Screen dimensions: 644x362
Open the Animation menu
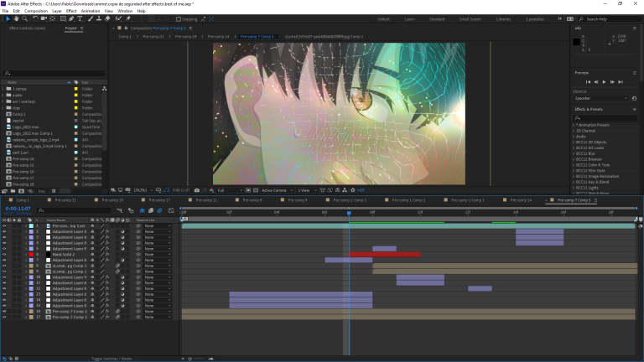[91, 11]
